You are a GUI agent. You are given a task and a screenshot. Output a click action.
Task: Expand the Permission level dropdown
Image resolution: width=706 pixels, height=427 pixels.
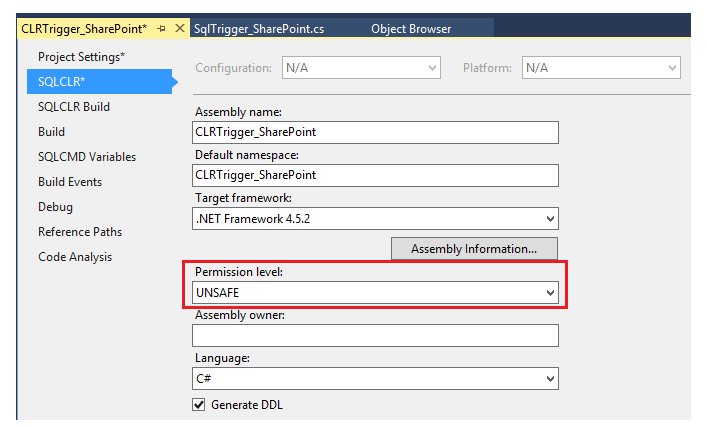click(375, 293)
